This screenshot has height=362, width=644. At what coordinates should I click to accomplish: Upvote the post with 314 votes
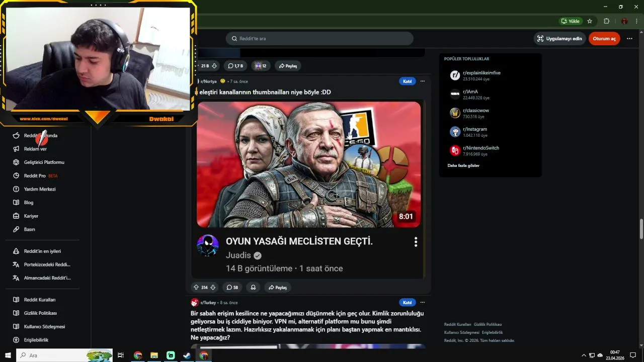[x=196, y=288]
